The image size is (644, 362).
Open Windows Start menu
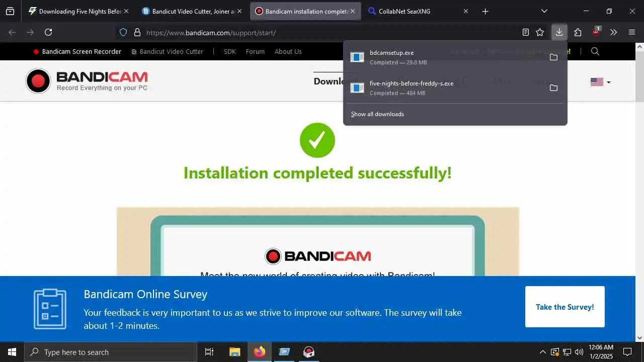pyautogui.click(x=12, y=352)
